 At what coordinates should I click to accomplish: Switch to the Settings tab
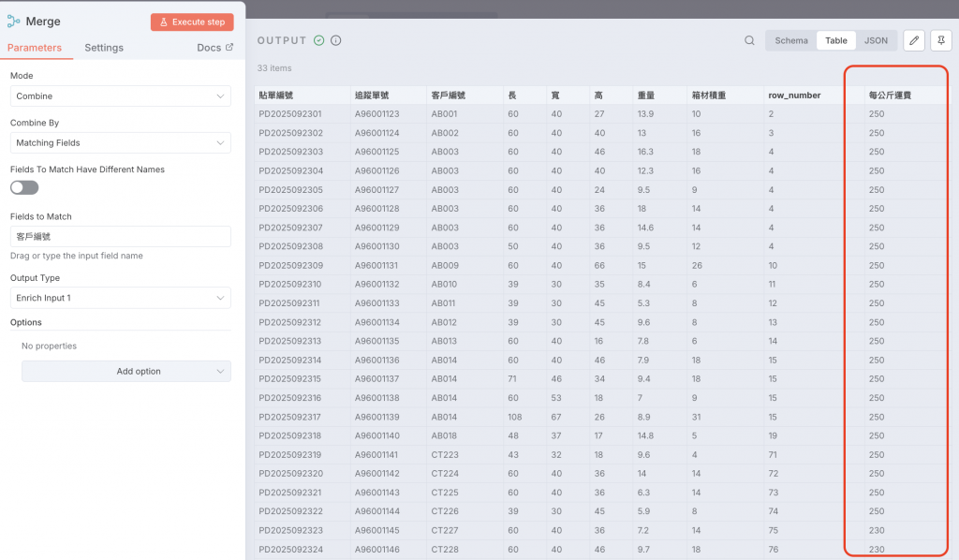tap(104, 48)
